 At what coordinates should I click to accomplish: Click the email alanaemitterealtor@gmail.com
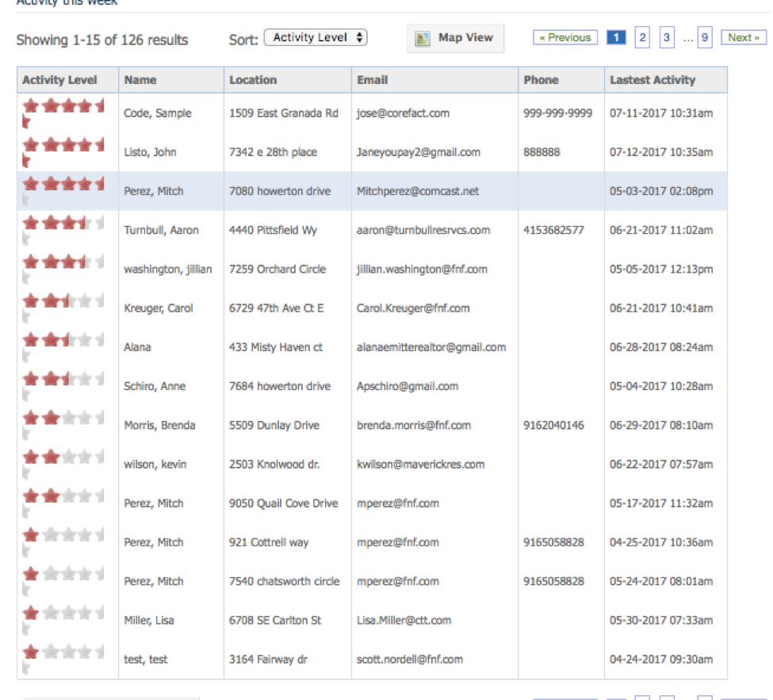tap(431, 347)
